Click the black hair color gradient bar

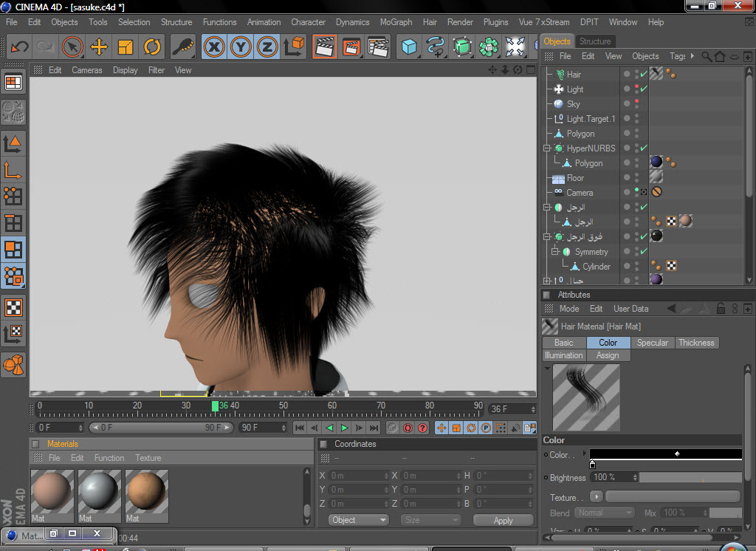pyautogui.click(x=665, y=454)
